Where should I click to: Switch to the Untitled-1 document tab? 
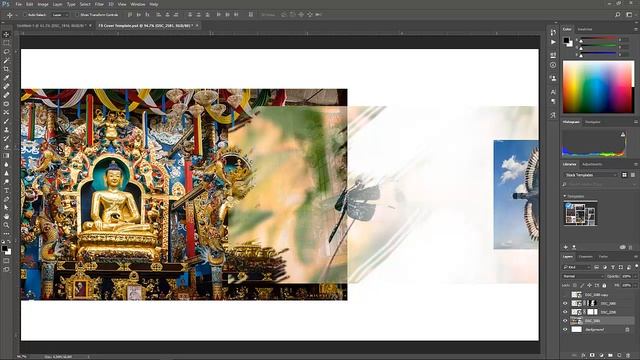click(51, 25)
